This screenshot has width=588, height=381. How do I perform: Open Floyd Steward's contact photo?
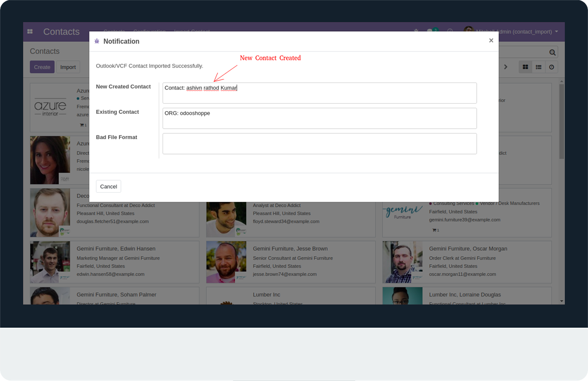(226, 219)
